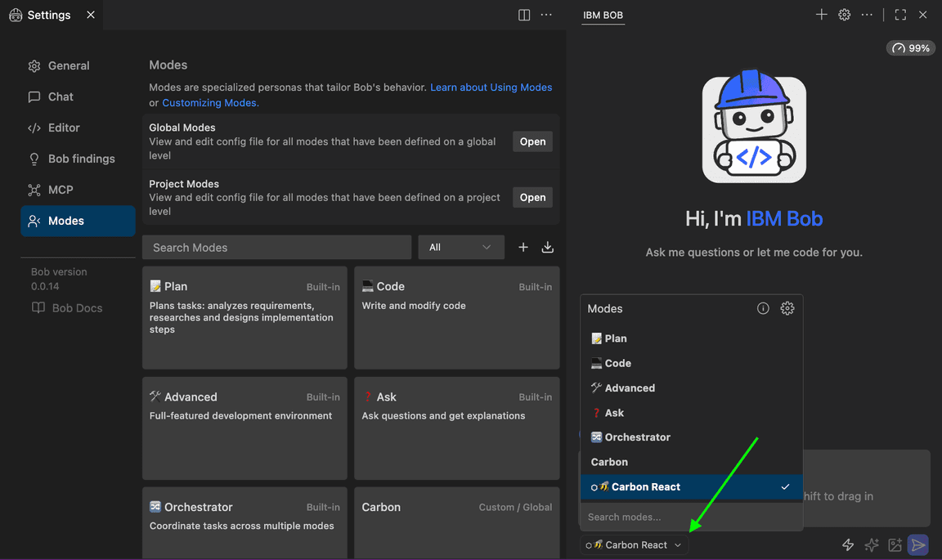Open the Modes panel info icon
Screen dimensions: 942x560
[763, 308]
